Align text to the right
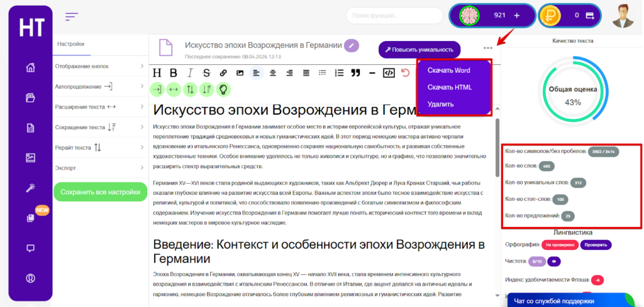 (x=289, y=73)
